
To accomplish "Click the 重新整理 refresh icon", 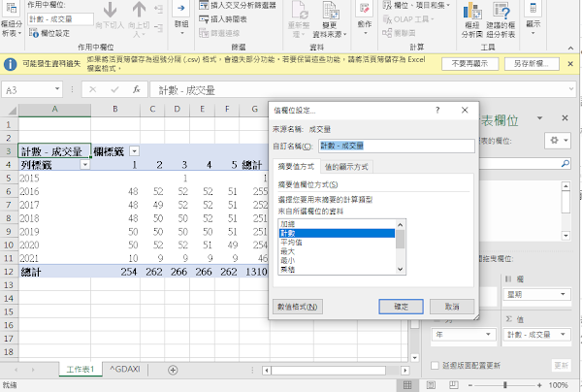I will pos(299,10).
